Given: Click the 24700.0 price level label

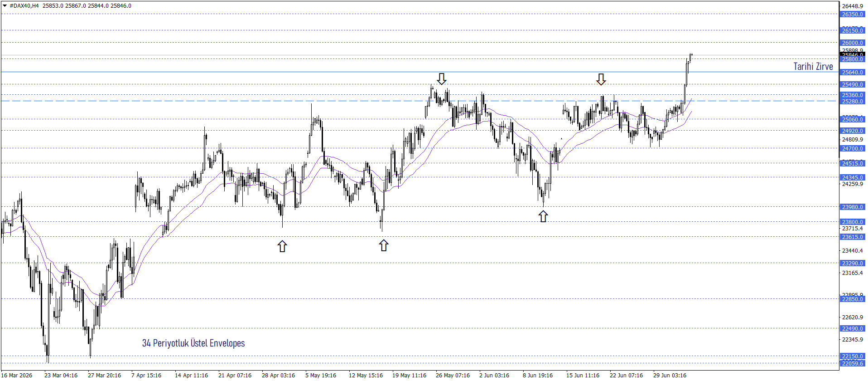Looking at the screenshot, I should [x=853, y=149].
